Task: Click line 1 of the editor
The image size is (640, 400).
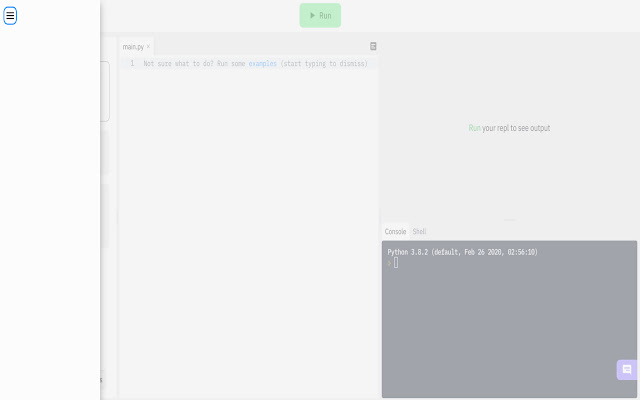Action: tap(249, 64)
